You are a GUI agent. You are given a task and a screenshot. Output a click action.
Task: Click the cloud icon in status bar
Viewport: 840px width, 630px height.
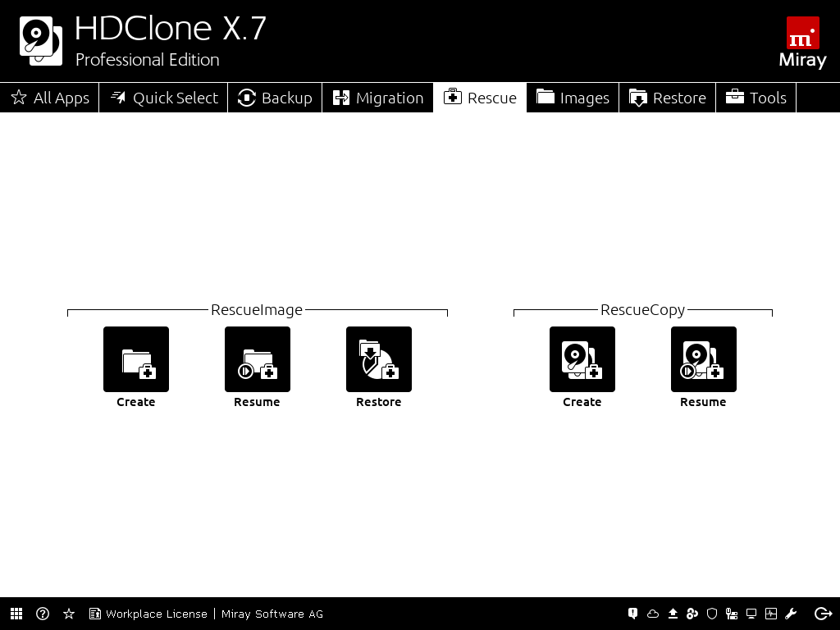pyautogui.click(x=653, y=614)
